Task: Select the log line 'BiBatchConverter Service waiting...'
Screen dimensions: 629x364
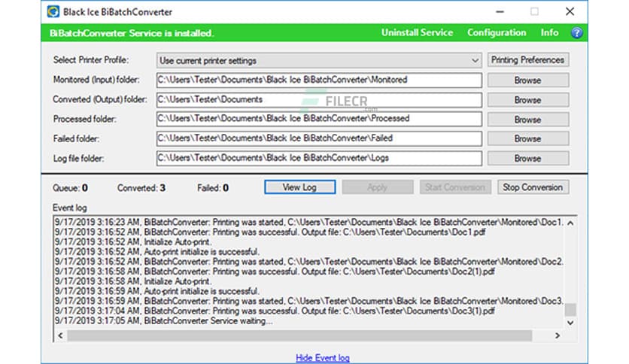Action: [x=163, y=321]
